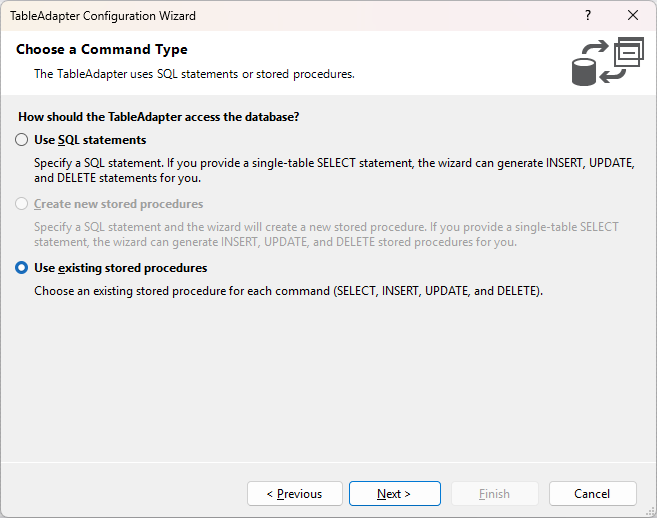Click the 'How should the TableAdapter access' question
This screenshot has height=518, width=657.
[x=159, y=117]
